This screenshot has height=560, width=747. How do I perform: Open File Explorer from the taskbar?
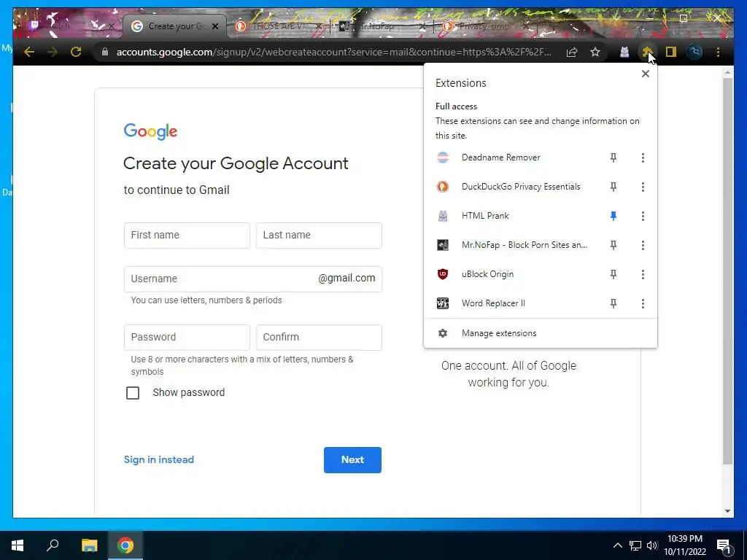point(89,545)
